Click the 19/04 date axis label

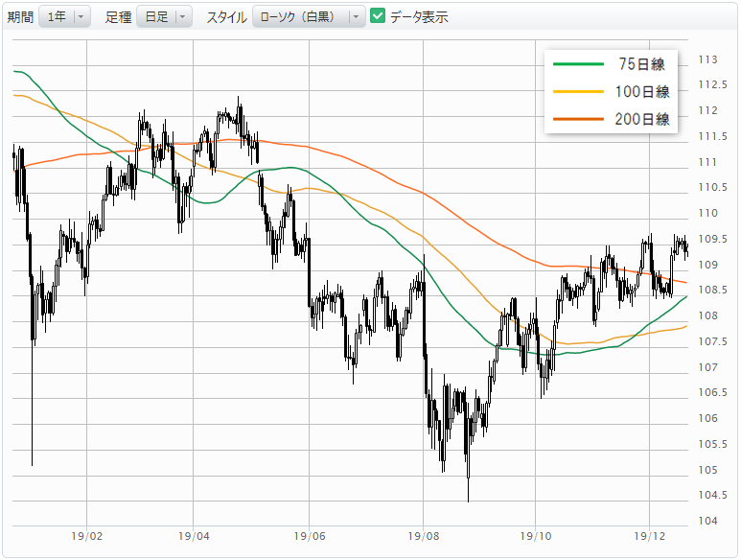194,536
